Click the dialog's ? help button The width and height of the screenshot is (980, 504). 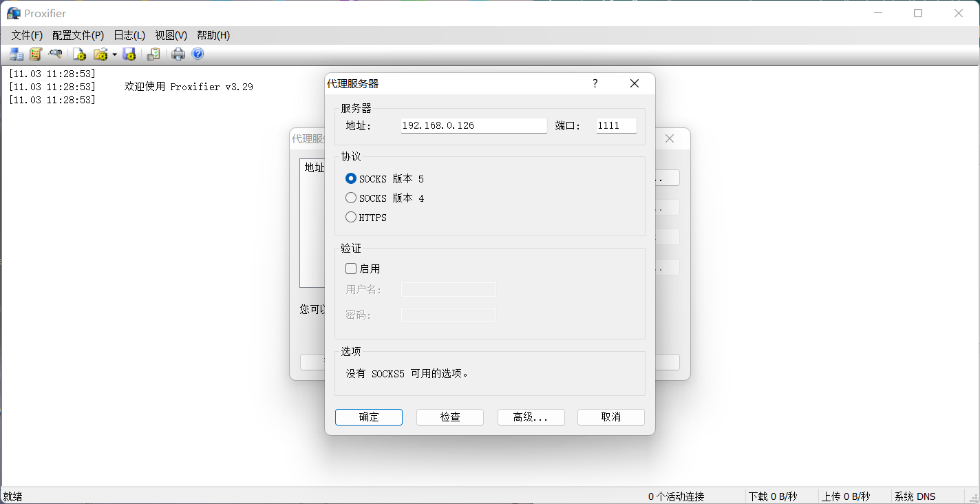pos(595,83)
